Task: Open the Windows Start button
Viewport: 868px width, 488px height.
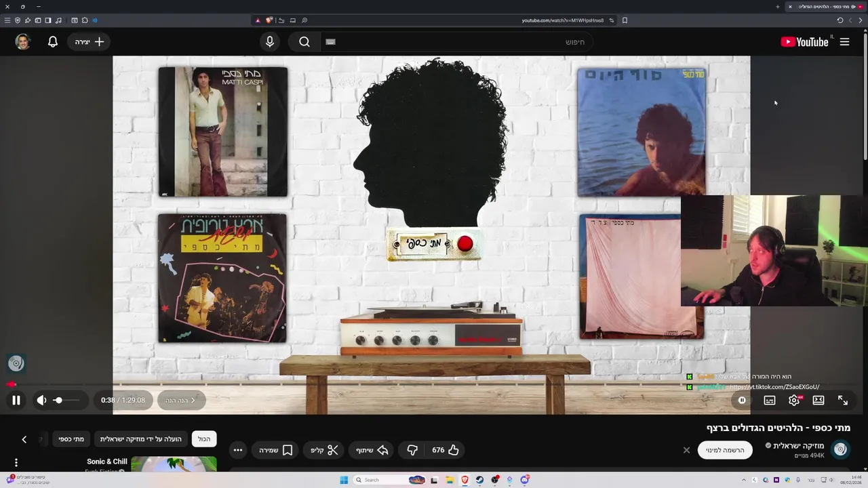Action: click(344, 480)
